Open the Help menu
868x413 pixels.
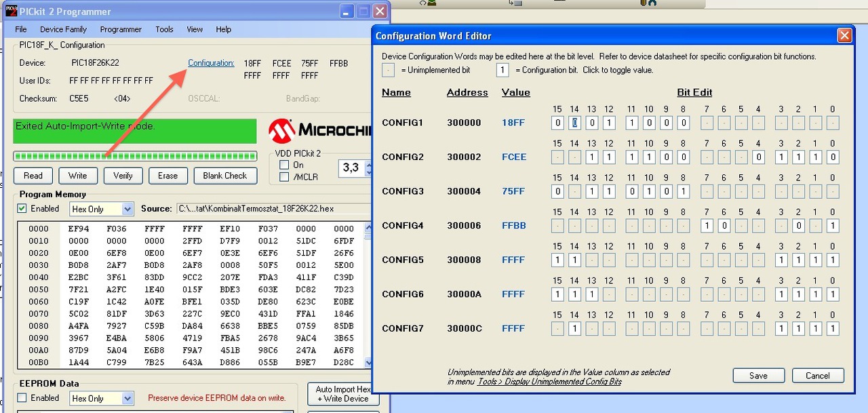coord(224,29)
